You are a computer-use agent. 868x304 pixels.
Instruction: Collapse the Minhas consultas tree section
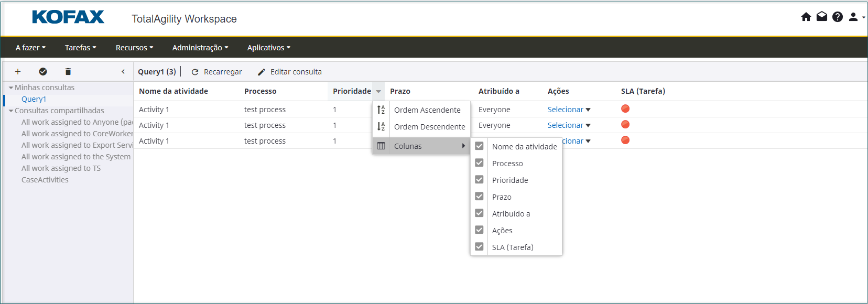(x=11, y=88)
